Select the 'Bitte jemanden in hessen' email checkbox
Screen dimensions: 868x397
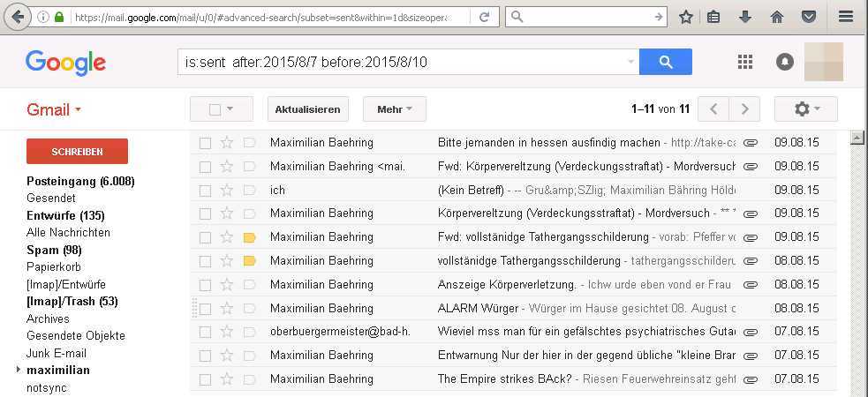pos(205,143)
